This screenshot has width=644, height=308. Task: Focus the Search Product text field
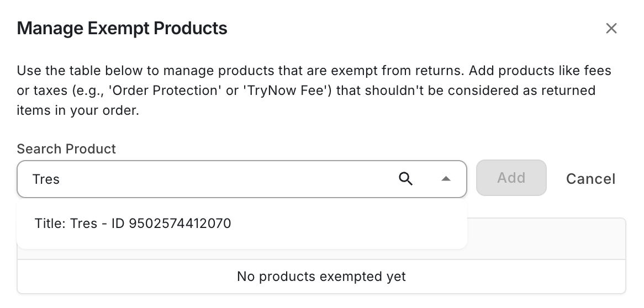tap(210, 179)
